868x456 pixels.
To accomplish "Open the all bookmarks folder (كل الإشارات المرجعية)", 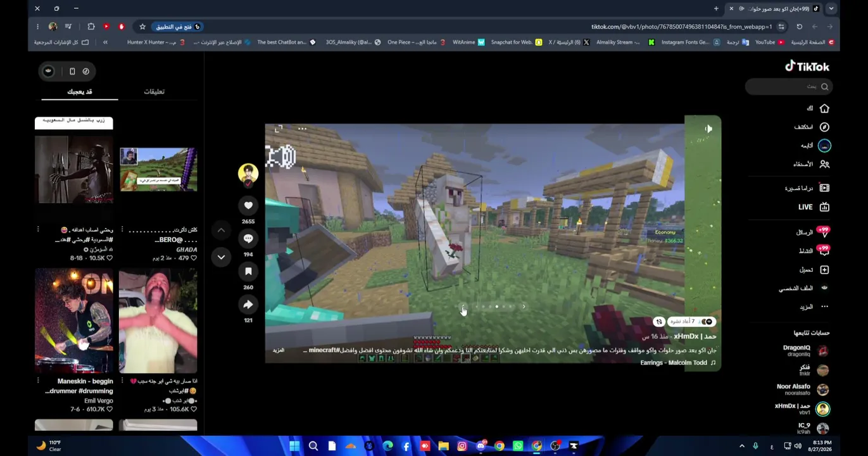I will [x=61, y=42].
